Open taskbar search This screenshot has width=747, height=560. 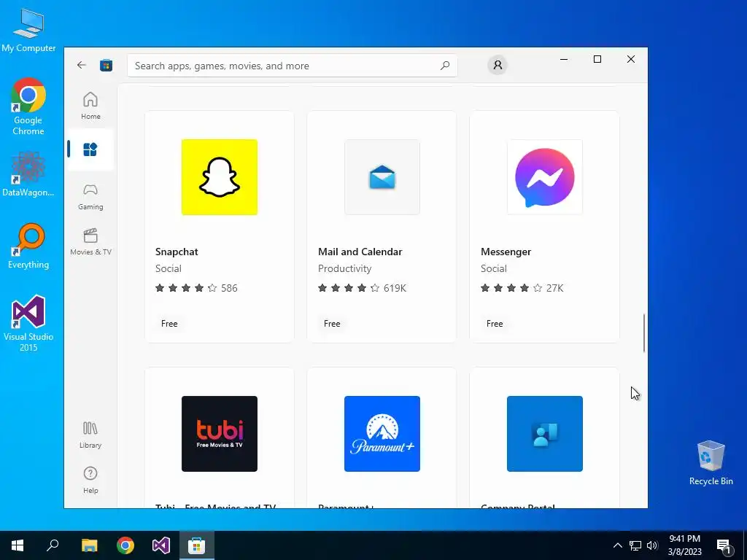[x=53, y=545]
